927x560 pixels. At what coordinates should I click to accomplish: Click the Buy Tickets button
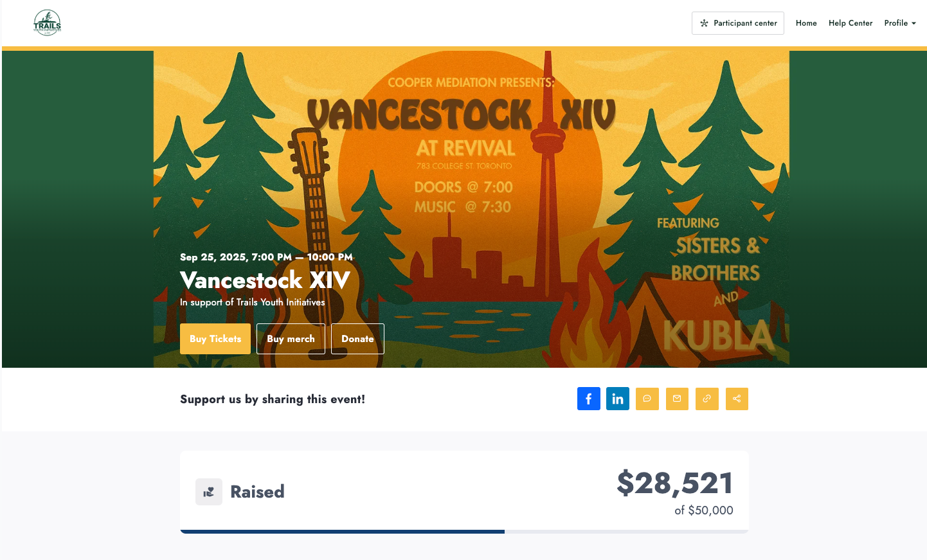[215, 339]
